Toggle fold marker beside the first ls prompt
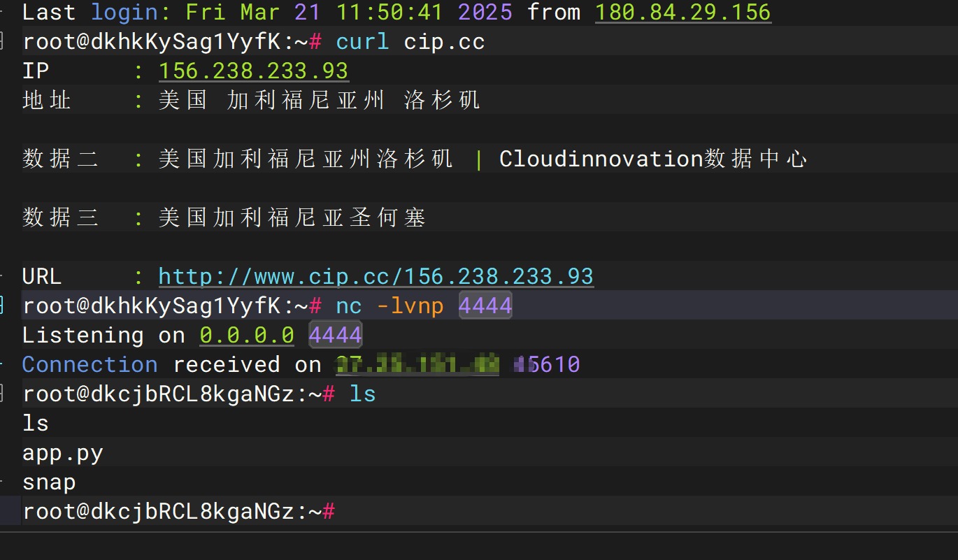The image size is (958, 560). pyautogui.click(x=2, y=394)
